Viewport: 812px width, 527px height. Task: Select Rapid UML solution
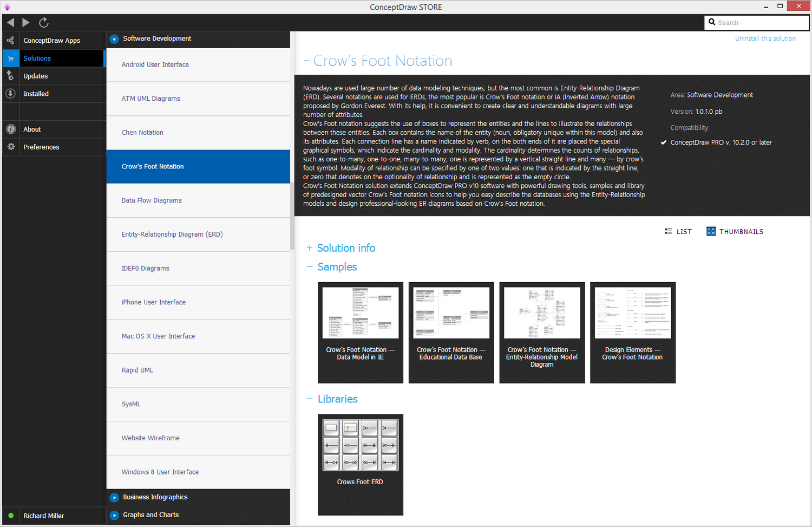click(198, 370)
